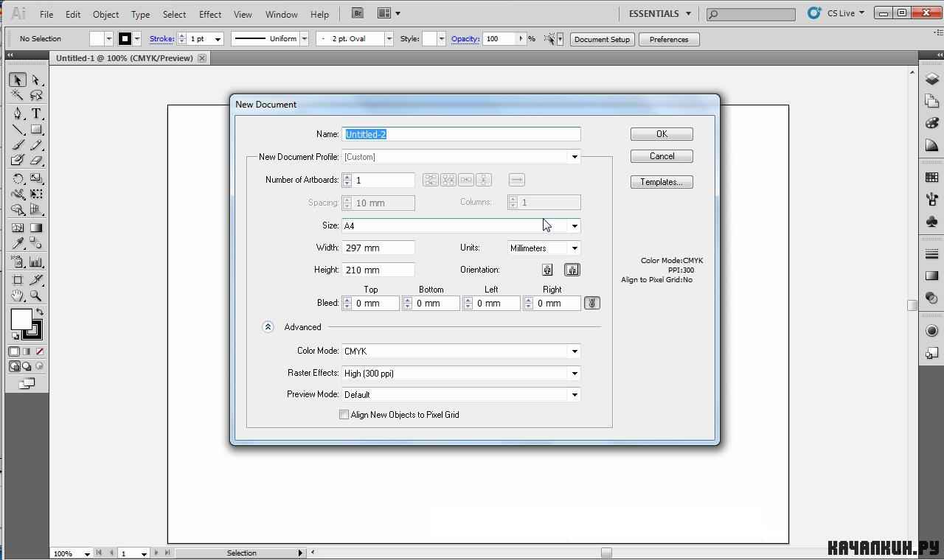Viewport: 944px width, 560px height.
Task: Set orientation to landscape
Action: pyautogui.click(x=572, y=270)
